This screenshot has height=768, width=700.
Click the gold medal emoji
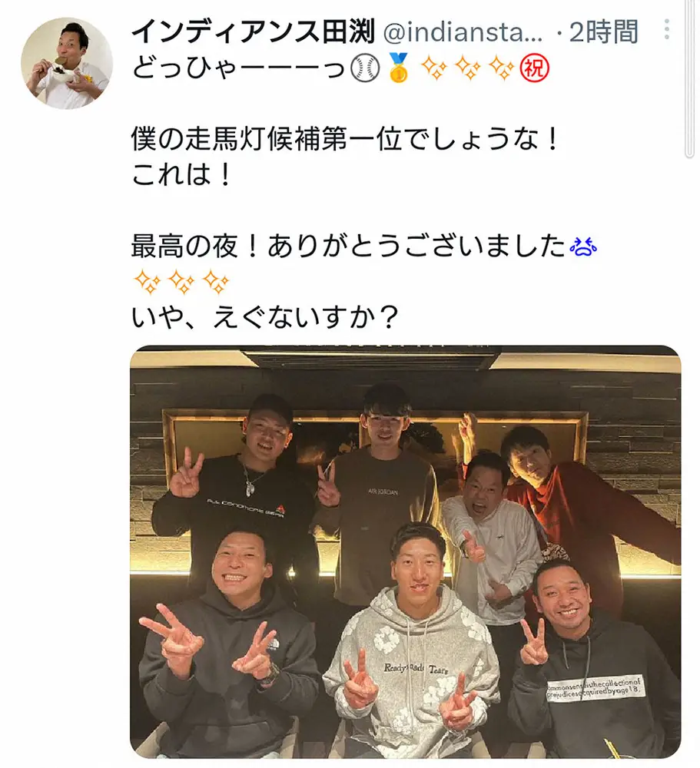pyautogui.click(x=398, y=68)
